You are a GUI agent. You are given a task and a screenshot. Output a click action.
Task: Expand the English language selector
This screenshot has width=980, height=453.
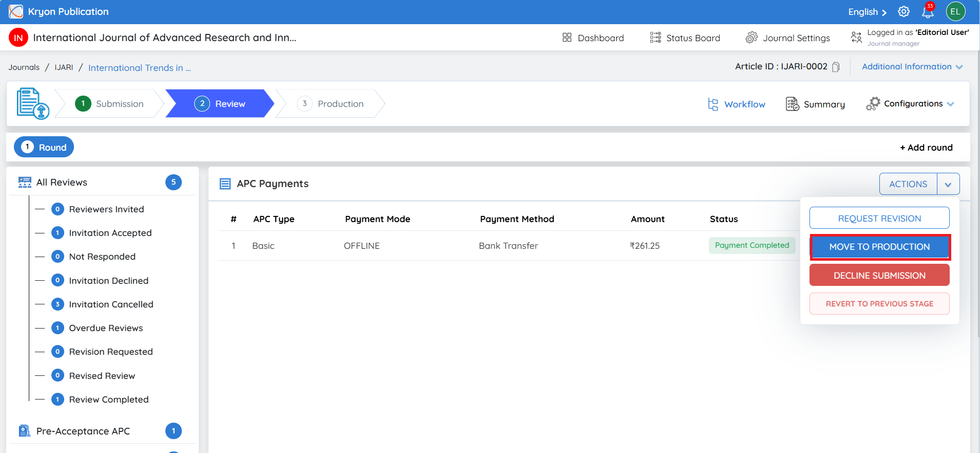pos(867,12)
